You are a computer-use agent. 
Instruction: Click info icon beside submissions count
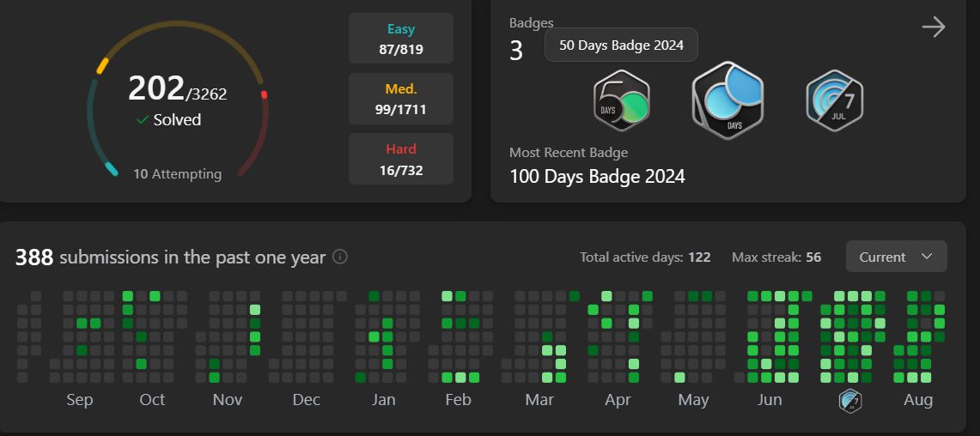pos(339,257)
